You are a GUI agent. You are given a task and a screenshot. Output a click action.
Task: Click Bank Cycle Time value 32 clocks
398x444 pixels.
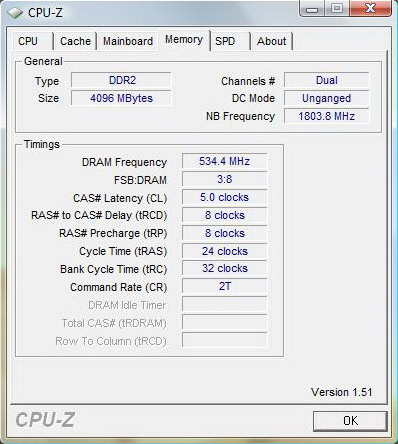(x=225, y=269)
